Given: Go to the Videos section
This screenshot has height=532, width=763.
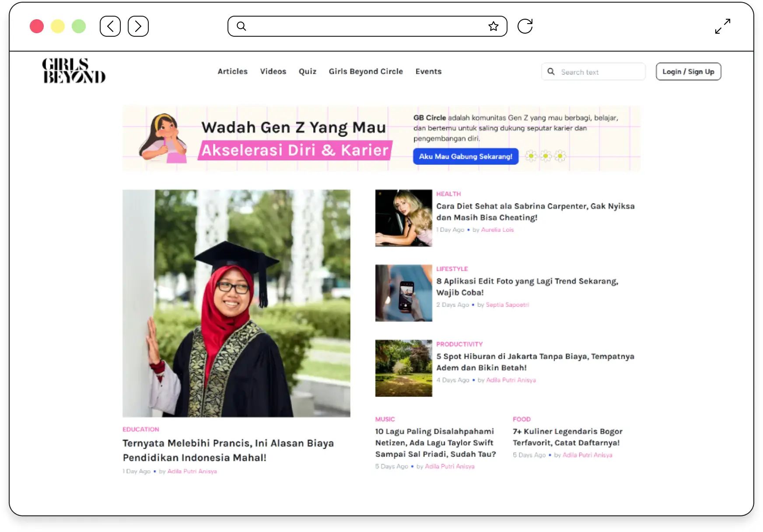Looking at the screenshot, I should point(273,71).
